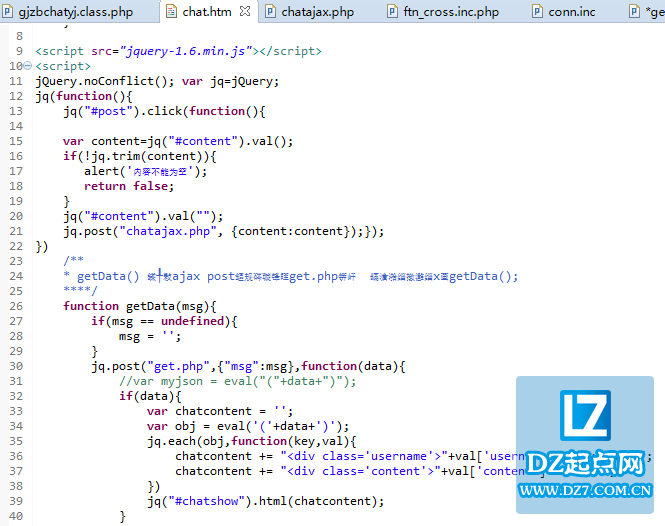665x526 pixels.
Task: Click line number 34 in the gutter
Action: point(16,426)
